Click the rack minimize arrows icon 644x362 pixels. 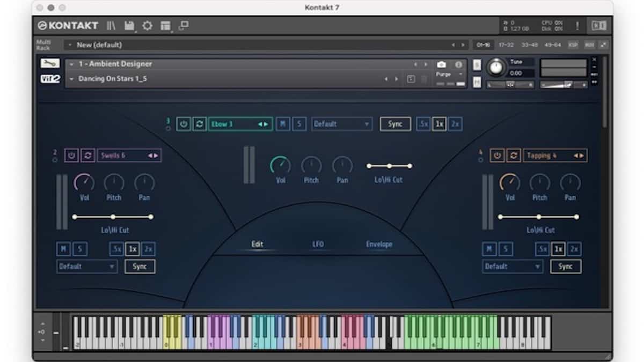[603, 45]
